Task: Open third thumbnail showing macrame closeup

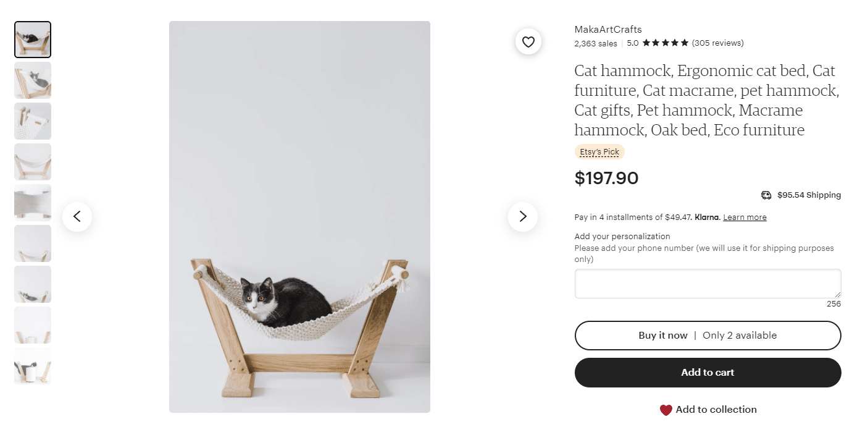Action: (x=33, y=121)
